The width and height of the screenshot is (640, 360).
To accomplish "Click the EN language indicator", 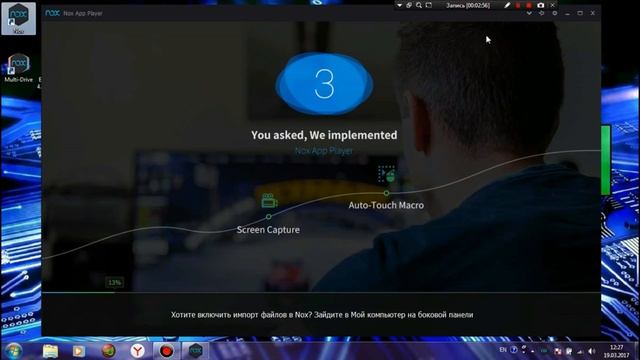I will 503,350.
